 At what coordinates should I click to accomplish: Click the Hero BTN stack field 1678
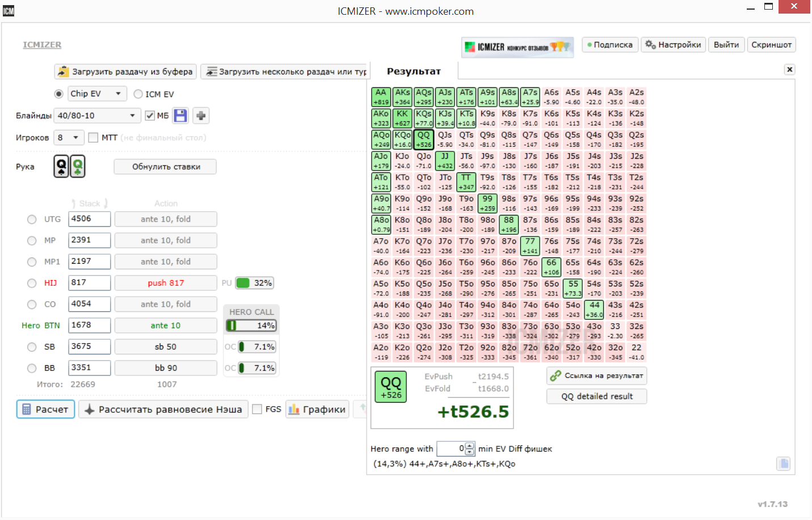90,325
